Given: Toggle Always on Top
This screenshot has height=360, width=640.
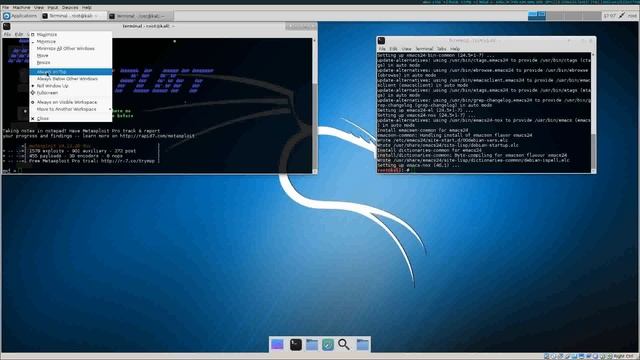Looking at the screenshot, I should point(71,72).
